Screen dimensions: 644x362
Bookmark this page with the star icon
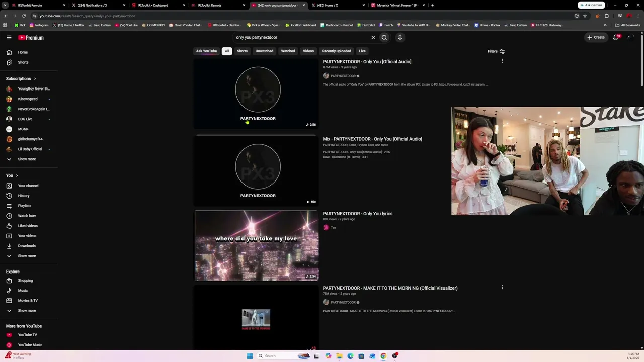(585, 16)
